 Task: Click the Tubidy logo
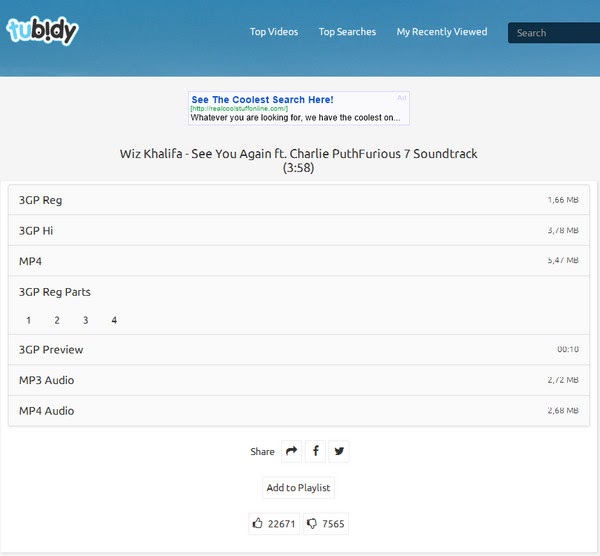point(42,31)
